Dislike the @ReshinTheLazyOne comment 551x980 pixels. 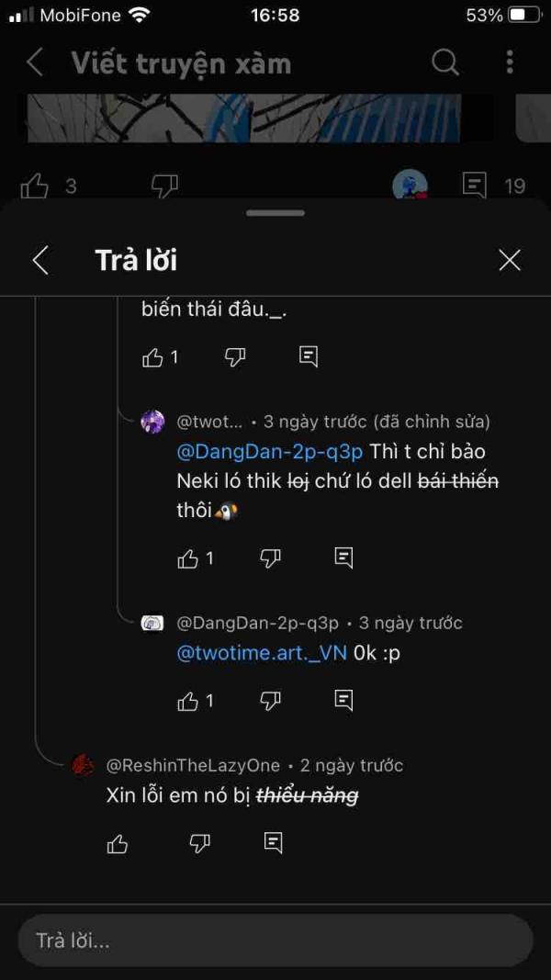pyautogui.click(x=199, y=844)
